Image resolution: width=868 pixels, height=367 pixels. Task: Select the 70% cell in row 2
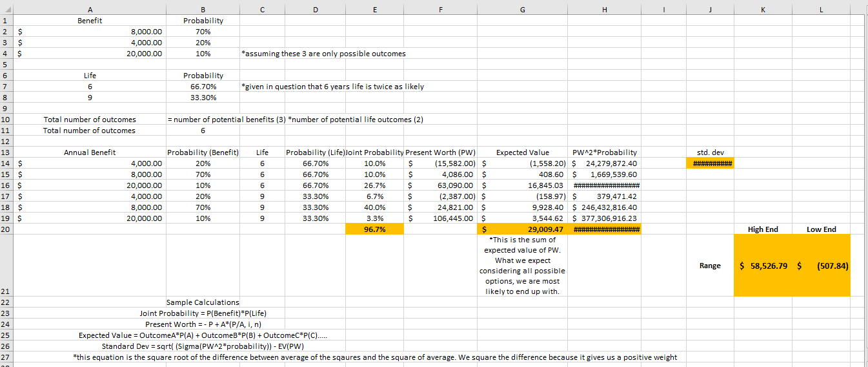(x=203, y=32)
